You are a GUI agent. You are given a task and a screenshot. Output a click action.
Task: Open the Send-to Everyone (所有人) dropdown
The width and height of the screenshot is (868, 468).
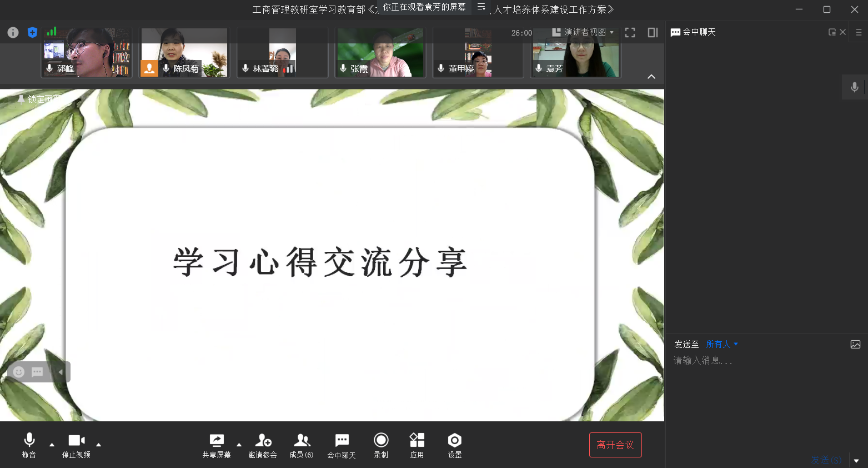pyautogui.click(x=721, y=344)
